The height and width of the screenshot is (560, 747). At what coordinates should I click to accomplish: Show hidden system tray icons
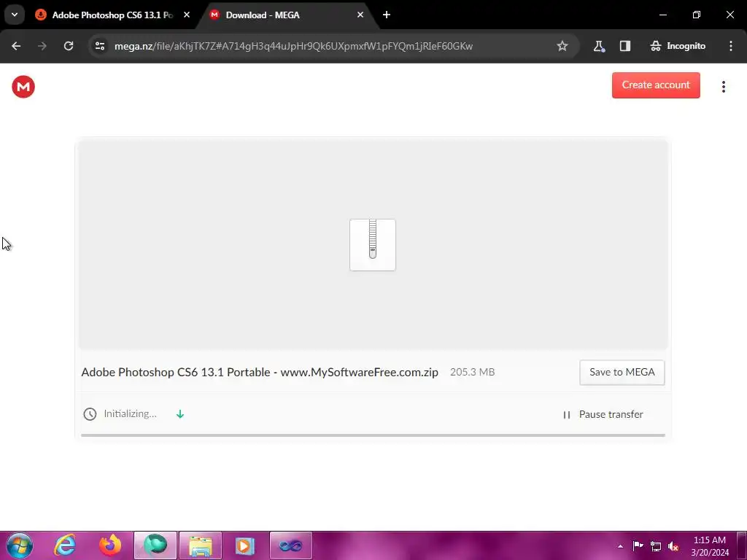[620, 546]
